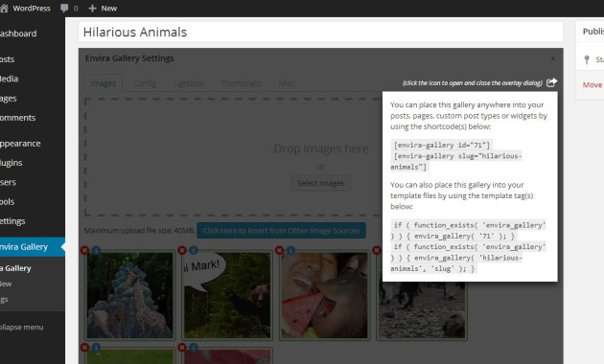Image resolution: width=604 pixels, height=364 pixels.
Task: Collapse the Envira Gallery Settings panel arrow
Action: pos(553,58)
